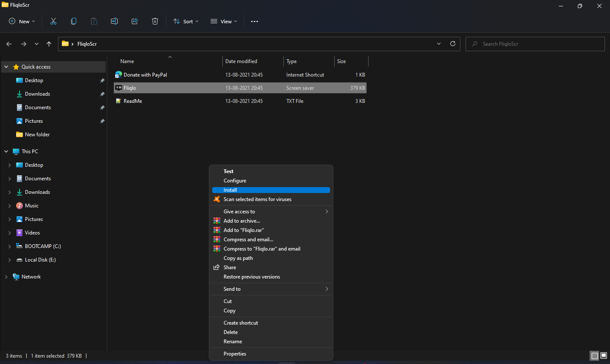Click FliqloScr breadcrumb in address bar
Viewport: 610px width, 364px height.
(87, 44)
